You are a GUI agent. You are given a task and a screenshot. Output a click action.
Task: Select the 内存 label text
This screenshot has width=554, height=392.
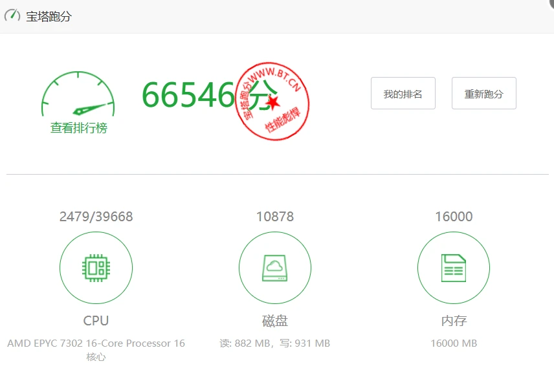pos(454,321)
